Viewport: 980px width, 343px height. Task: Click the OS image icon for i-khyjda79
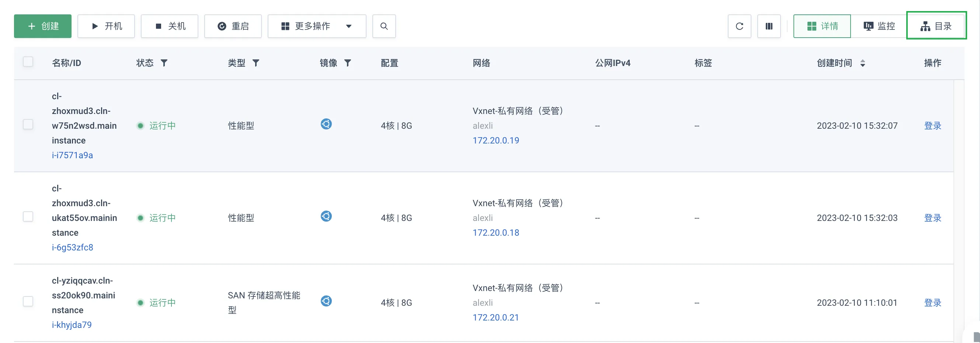pos(326,301)
